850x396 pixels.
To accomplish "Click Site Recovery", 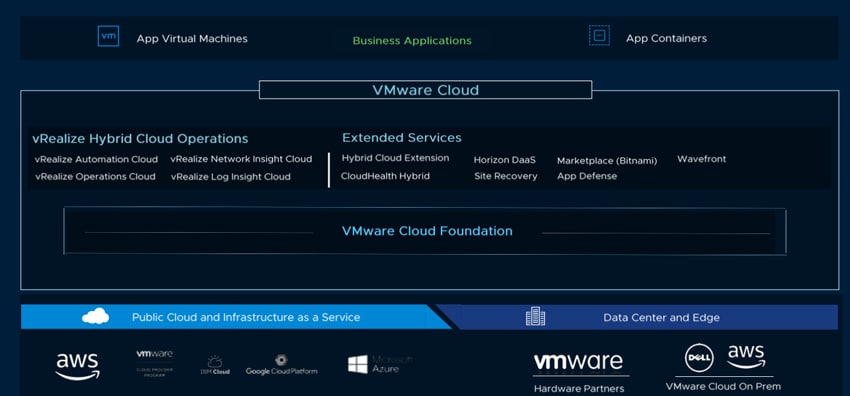I will (x=506, y=177).
